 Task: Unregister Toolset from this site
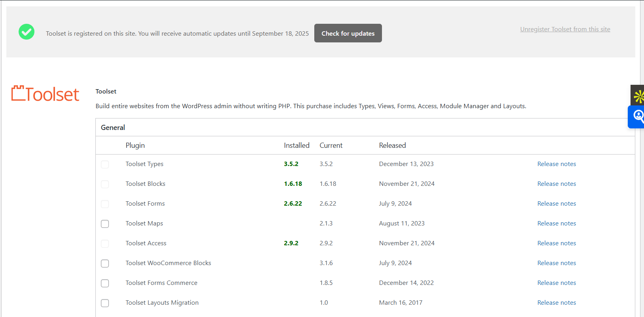tap(565, 29)
